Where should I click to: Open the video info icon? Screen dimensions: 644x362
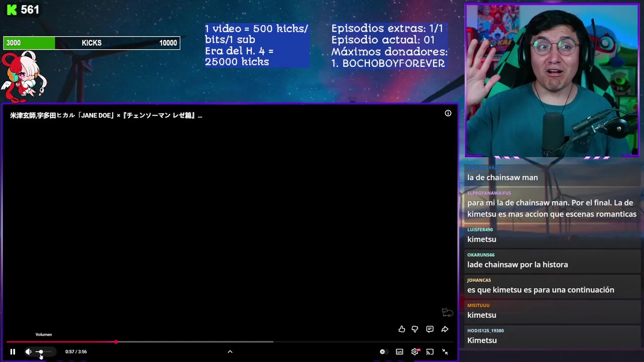click(448, 113)
